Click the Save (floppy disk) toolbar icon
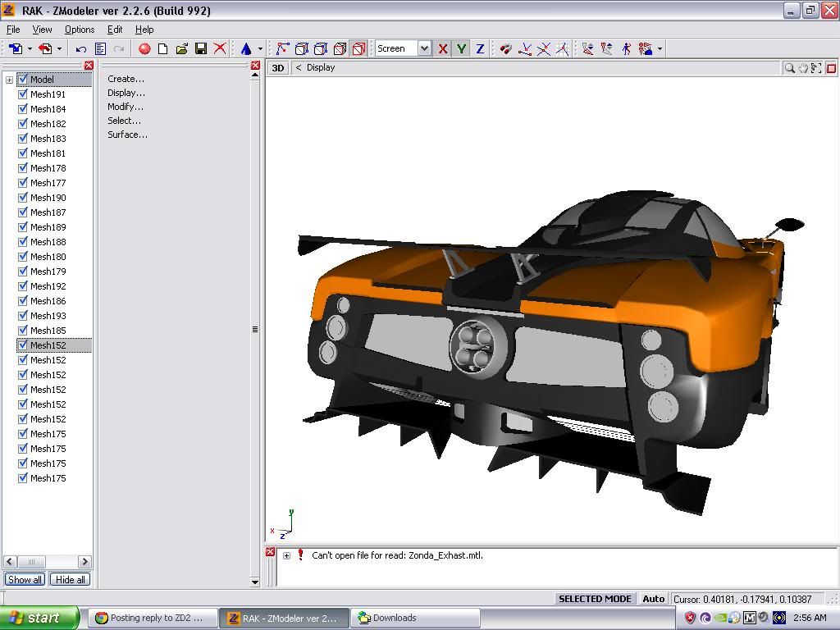The height and width of the screenshot is (630, 840). pos(200,49)
